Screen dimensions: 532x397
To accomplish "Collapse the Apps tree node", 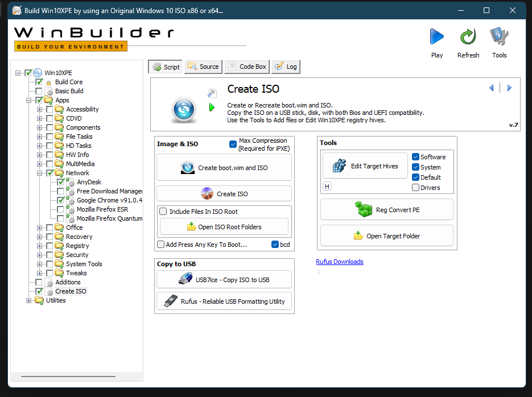I will tap(29, 100).
